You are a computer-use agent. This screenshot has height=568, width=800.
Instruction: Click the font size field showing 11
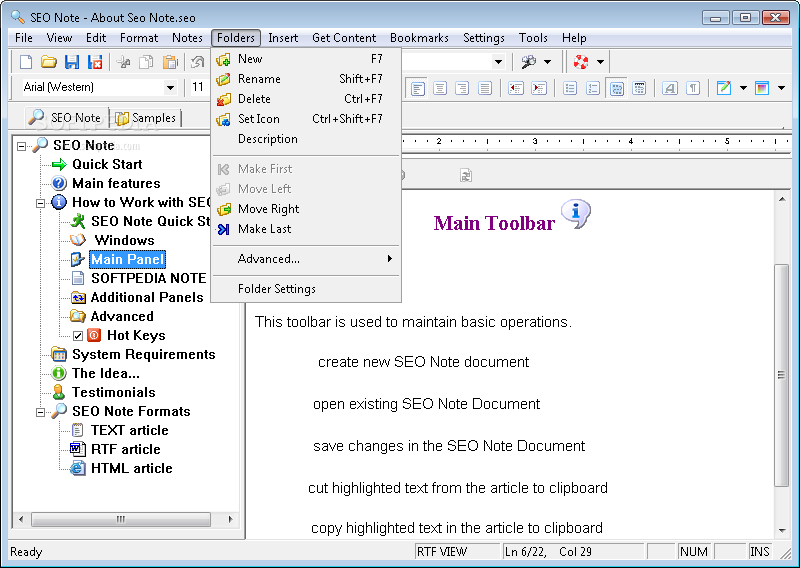click(198, 87)
